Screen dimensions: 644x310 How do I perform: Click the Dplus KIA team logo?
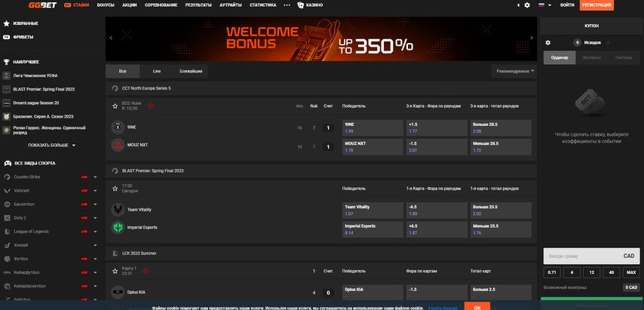(118, 293)
